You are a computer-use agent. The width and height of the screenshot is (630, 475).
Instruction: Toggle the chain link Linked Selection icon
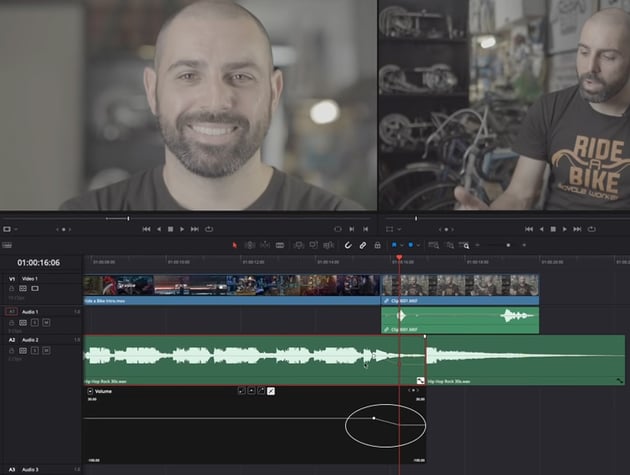point(362,245)
